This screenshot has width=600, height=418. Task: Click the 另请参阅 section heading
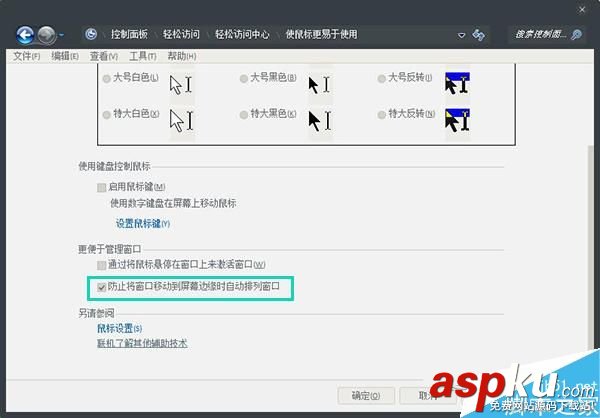tap(96, 314)
